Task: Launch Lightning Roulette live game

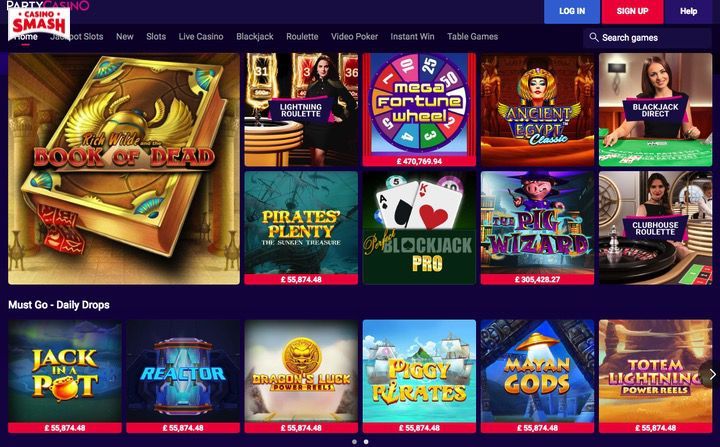Action: point(301,109)
